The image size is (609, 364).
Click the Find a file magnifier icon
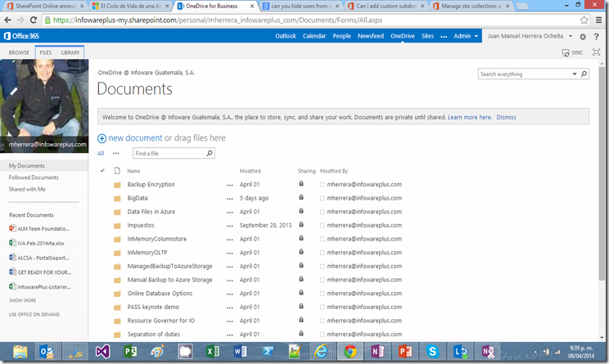point(210,153)
